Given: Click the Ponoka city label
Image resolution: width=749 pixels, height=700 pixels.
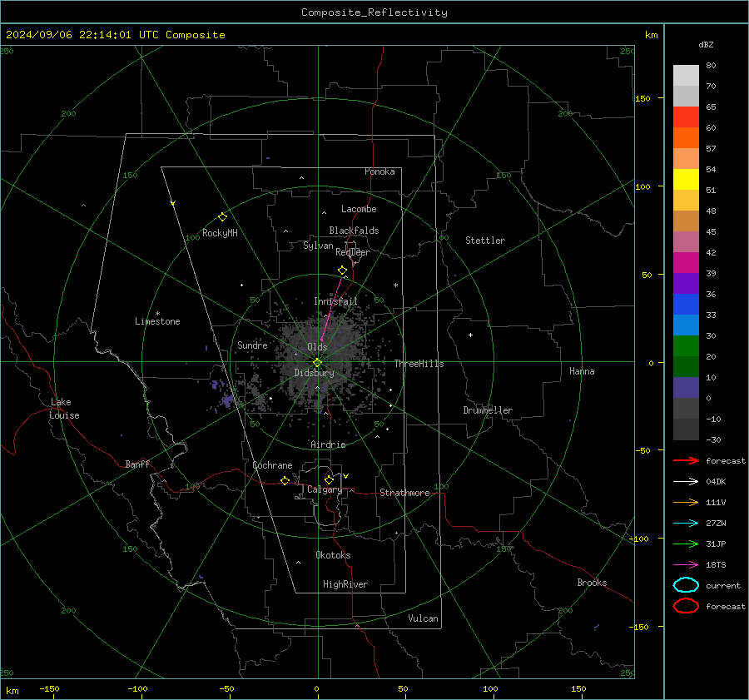Looking at the screenshot, I should 379,171.
